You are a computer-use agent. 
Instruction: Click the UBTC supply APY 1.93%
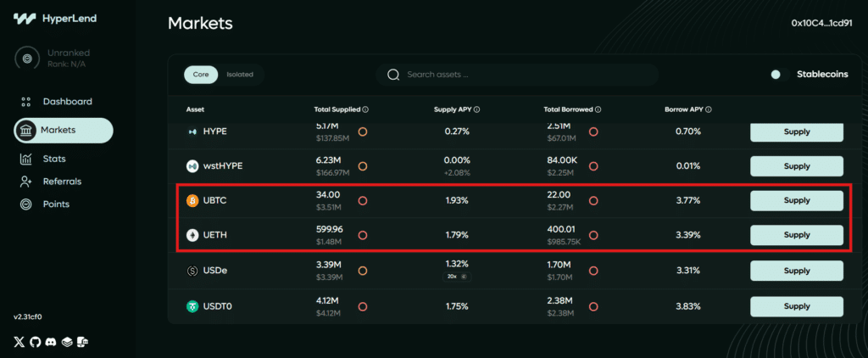(x=457, y=200)
